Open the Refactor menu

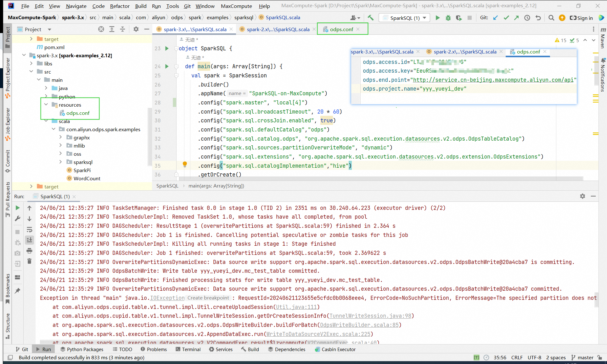pos(120,6)
